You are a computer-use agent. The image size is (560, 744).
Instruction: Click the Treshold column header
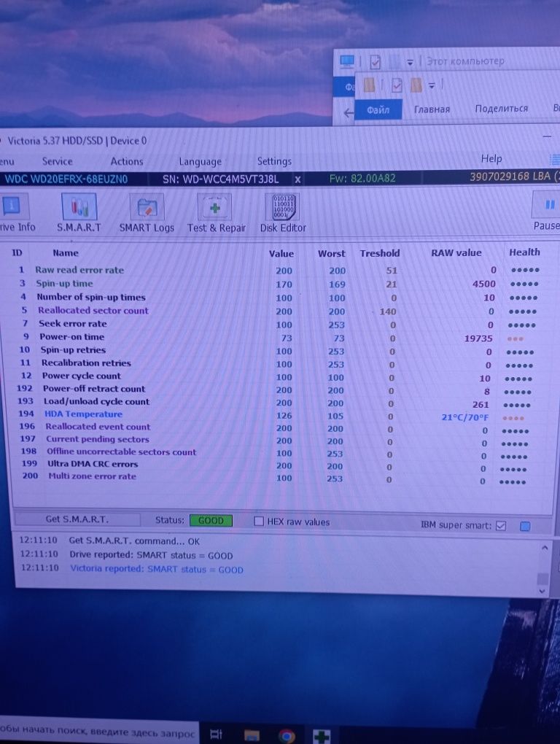pos(379,253)
